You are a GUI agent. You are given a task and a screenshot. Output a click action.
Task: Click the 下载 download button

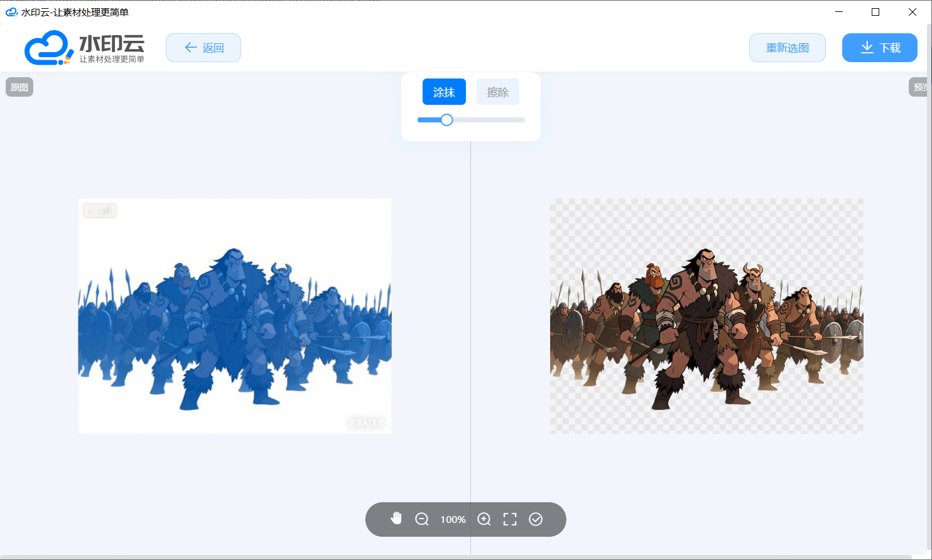[x=880, y=48]
